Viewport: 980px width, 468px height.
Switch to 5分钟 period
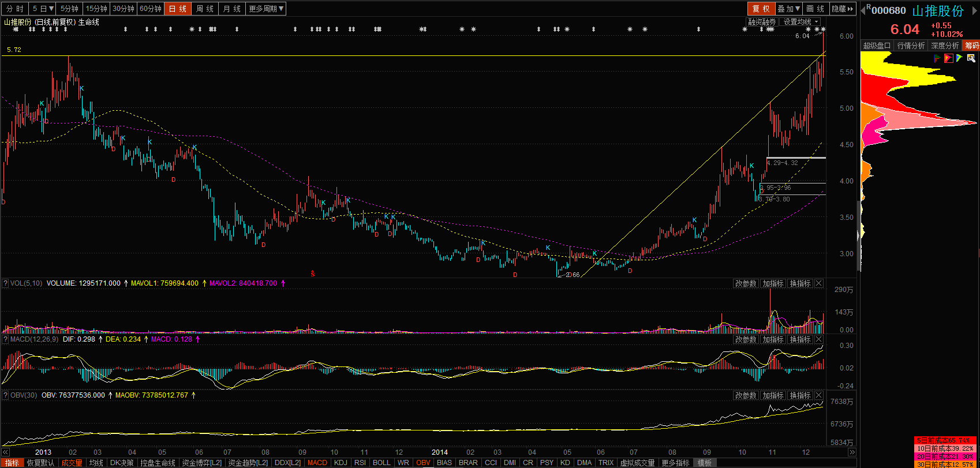[70, 9]
